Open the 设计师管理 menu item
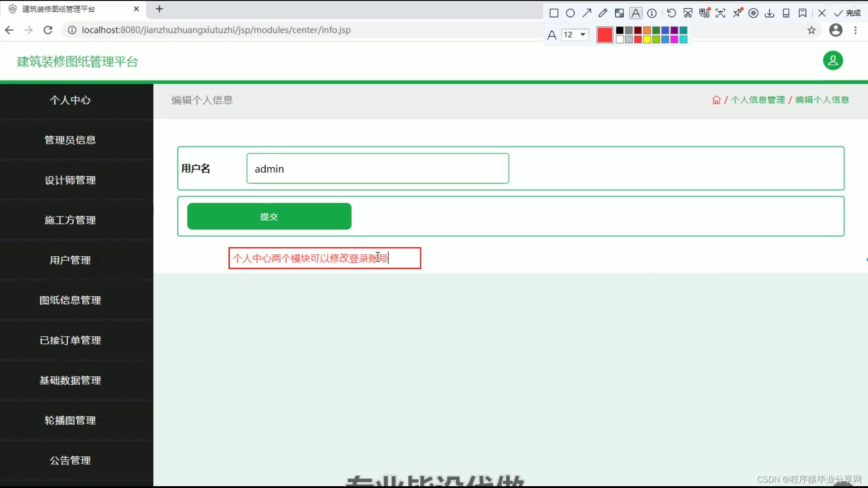Image resolution: width=868 pixels, height=488 pixels. [x=70, y=180]
